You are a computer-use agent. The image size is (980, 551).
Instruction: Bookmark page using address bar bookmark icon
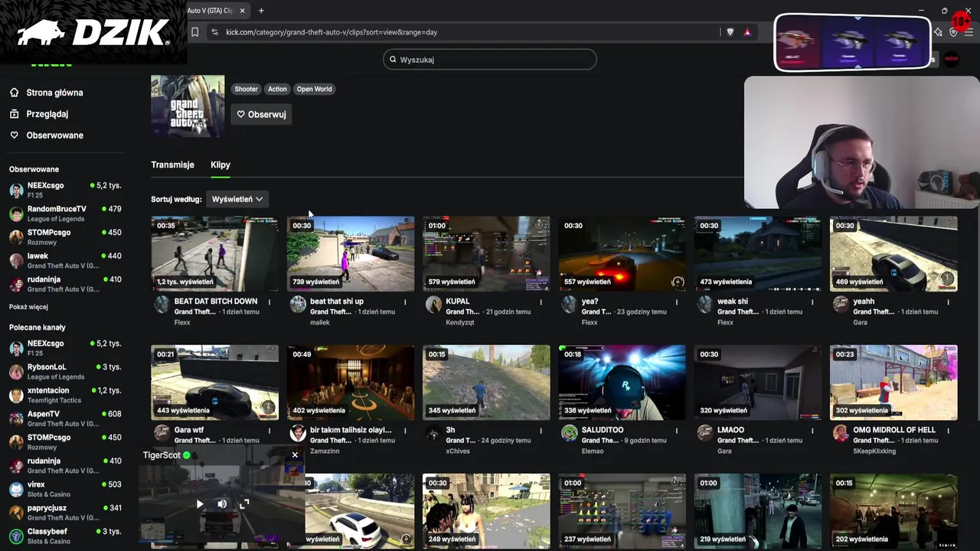point(195,32)
